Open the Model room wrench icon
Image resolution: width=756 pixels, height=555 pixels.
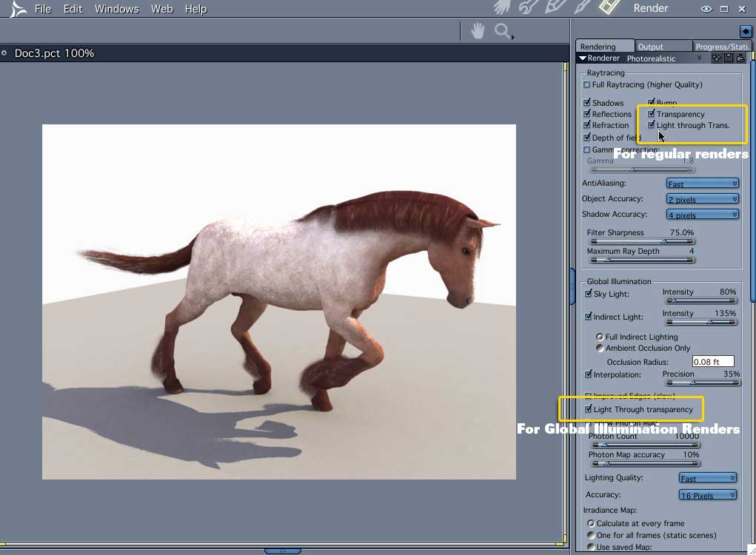528,7
